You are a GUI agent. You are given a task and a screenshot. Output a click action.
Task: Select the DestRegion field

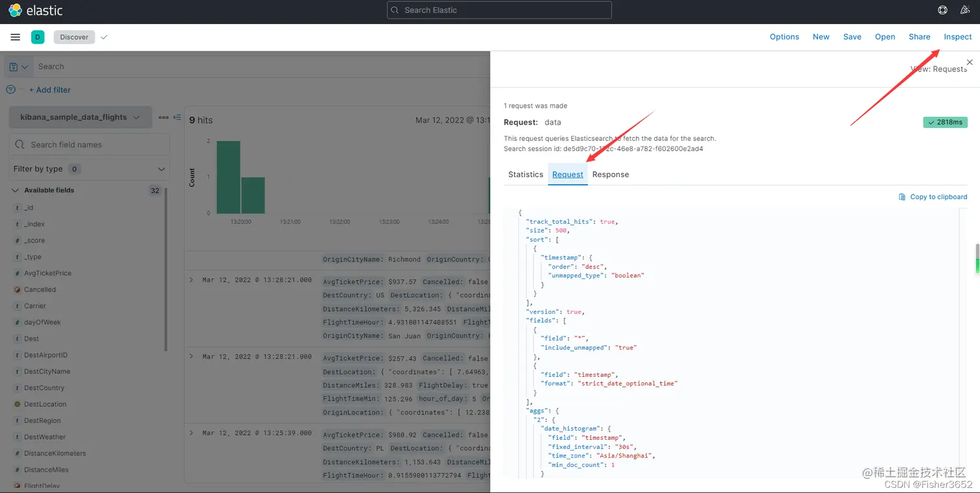click(x=42, y=421)
